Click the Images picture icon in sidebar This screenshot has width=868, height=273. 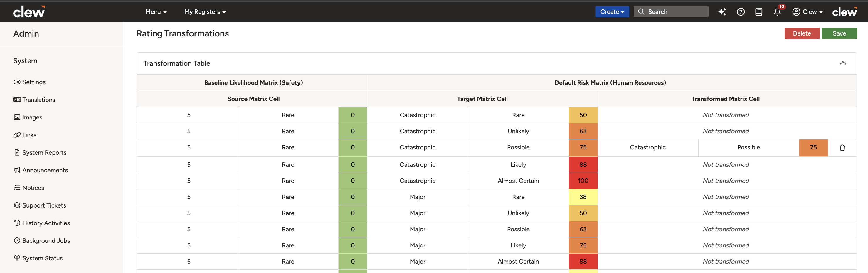[17, 117]
